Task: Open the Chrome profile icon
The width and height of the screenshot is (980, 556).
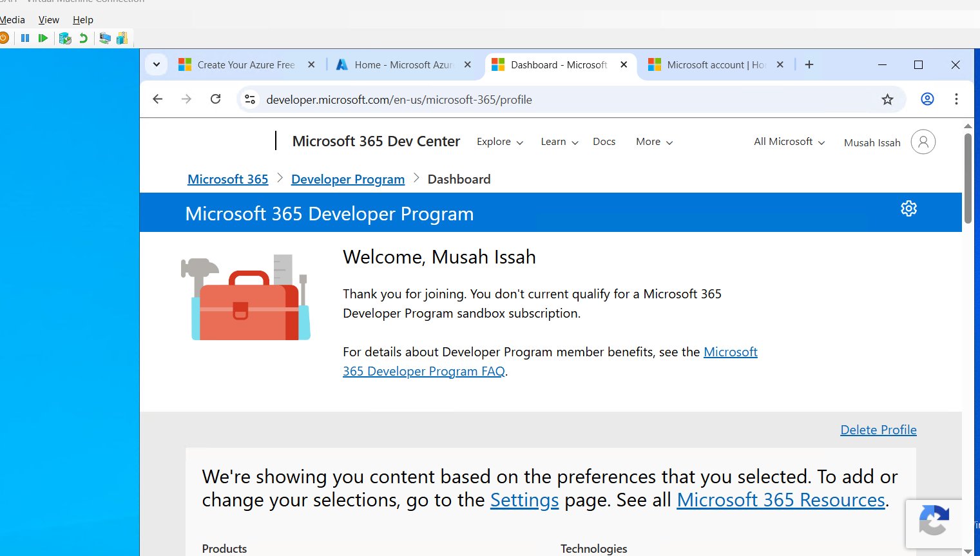Action: [x=927, y=99]
